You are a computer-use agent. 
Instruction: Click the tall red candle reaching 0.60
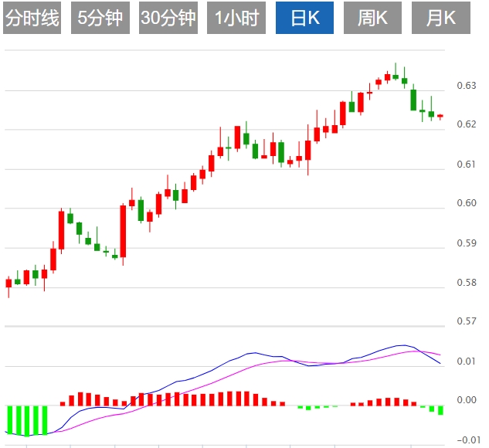point(123,230)
